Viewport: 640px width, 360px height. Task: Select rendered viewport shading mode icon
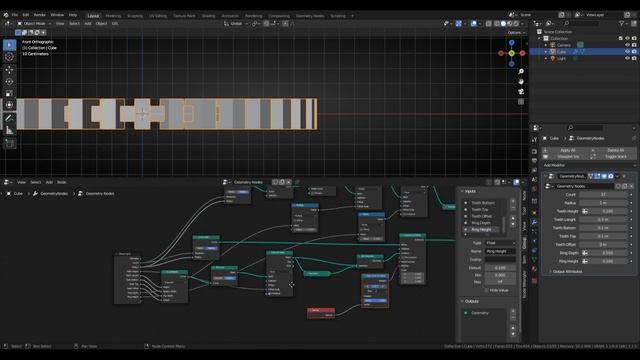pyautogui.click(x=516, y=24)
